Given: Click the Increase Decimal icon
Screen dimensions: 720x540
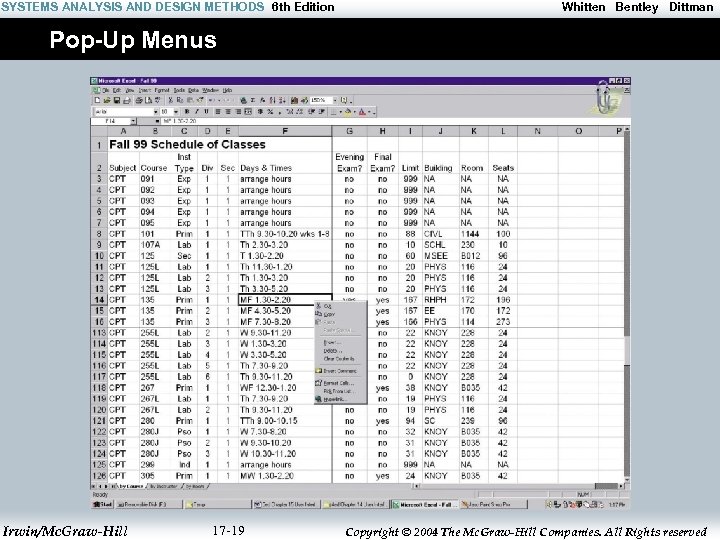Looking at the screenshot, I should pos(290,112).
